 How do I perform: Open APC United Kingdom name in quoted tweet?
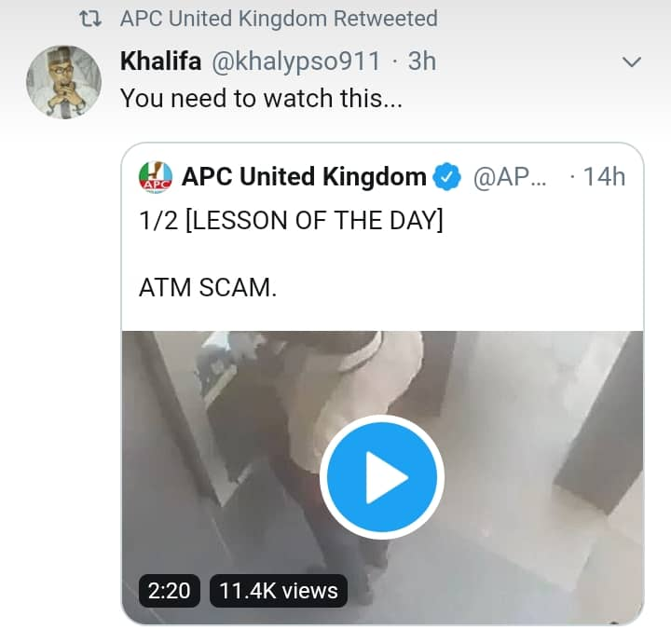[304, 176]
